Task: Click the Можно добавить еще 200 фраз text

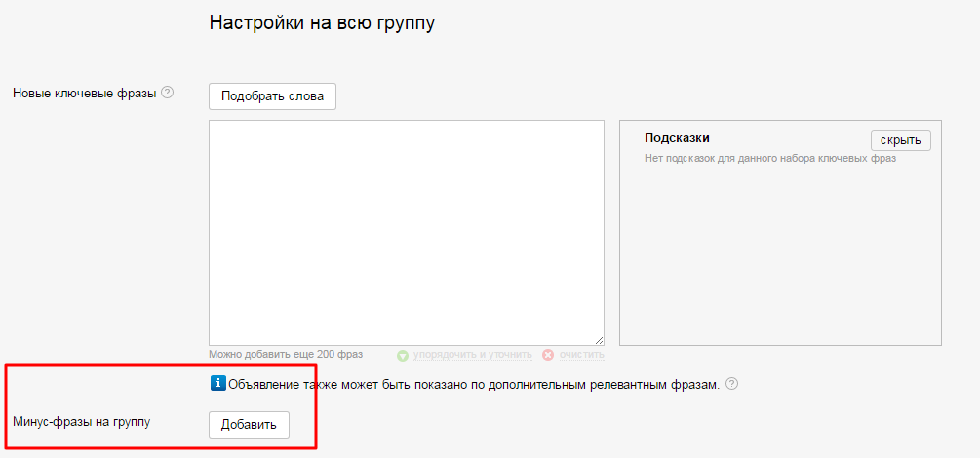Action: [286, 355]
